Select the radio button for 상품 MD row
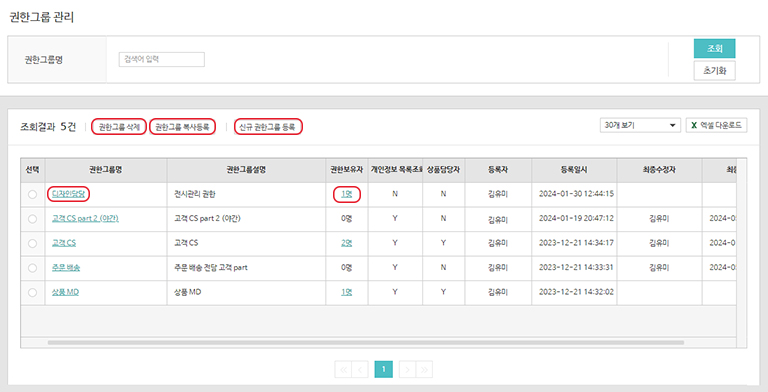 32,293
